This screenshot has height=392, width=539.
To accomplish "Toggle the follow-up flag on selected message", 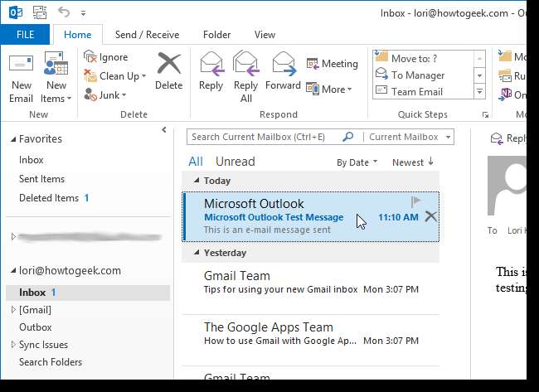I will tap(416, 201).
